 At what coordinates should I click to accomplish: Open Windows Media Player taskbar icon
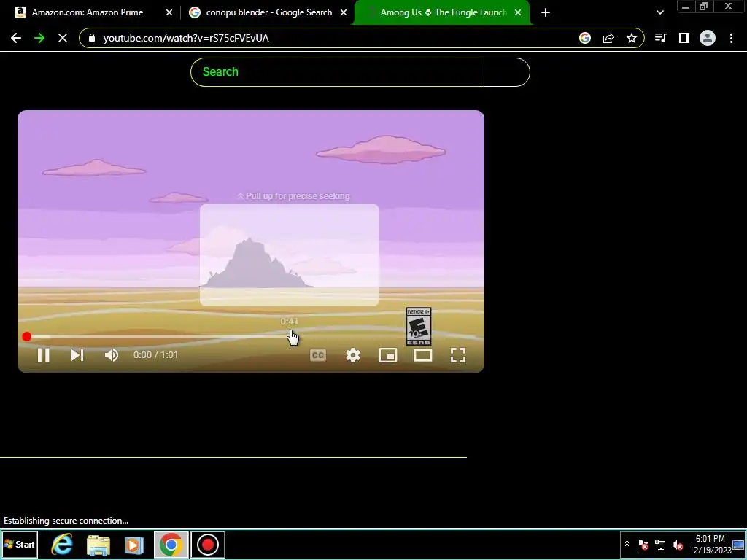(x=134, y=544)
